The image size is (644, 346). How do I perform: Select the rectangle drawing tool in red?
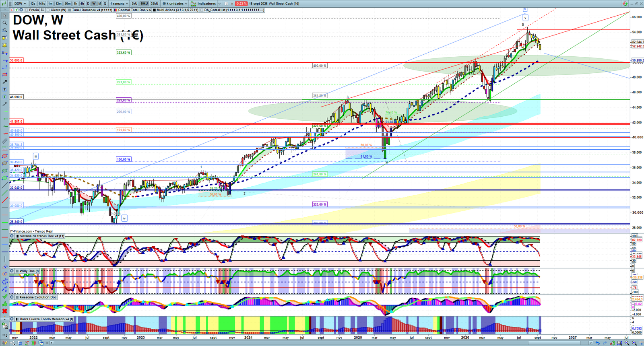click(4, 74)
